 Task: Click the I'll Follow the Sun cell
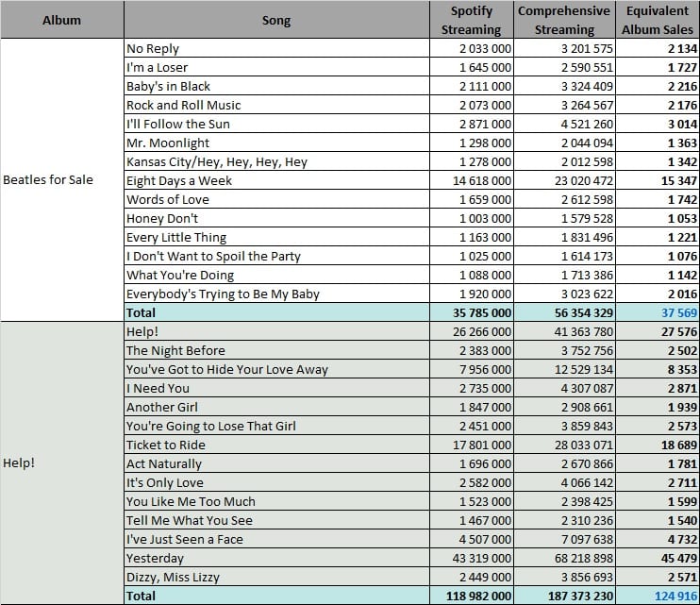point(276,124)
